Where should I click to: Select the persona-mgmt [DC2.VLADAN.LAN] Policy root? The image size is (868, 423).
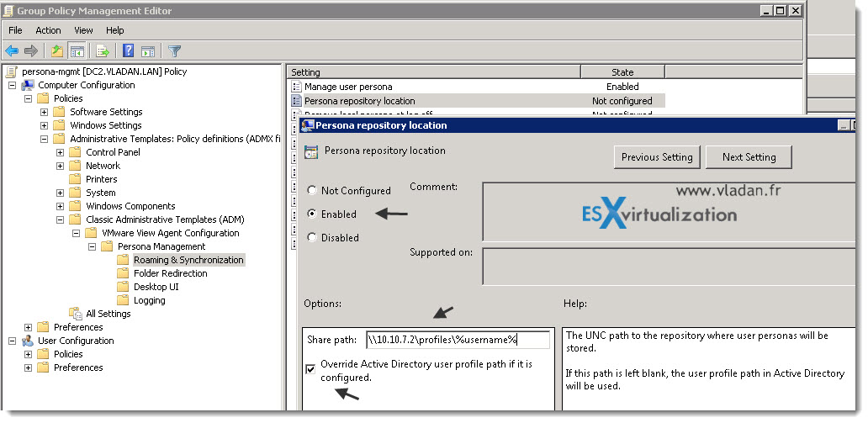pyautogui.click(x=104, y=71)
